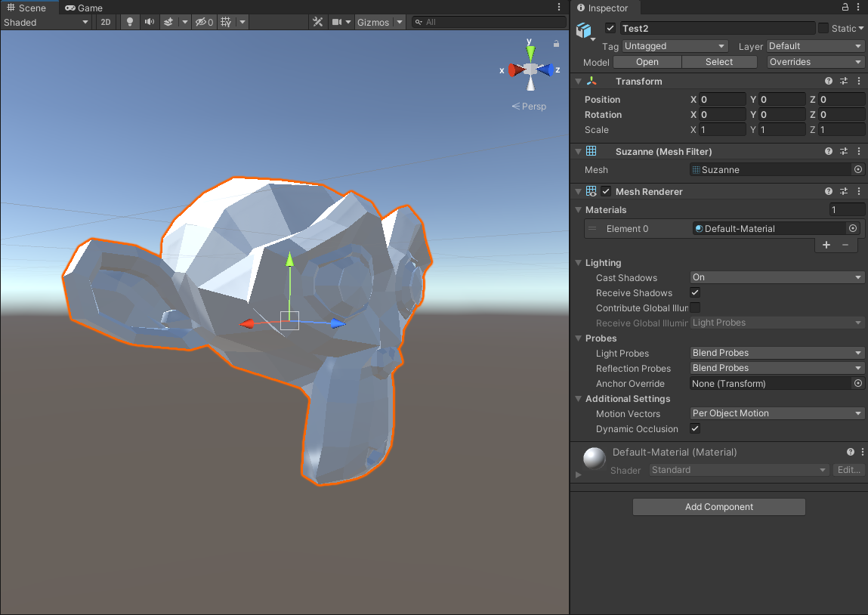Click the green Y axis on orientation gizmo
The image size is (868, 615).
pos(531,53)
